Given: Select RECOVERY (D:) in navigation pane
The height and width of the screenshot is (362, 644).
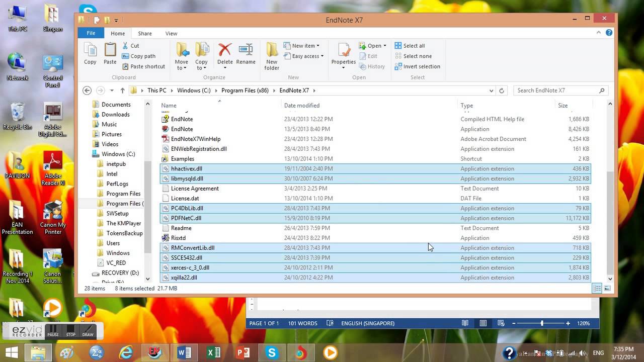Looking at the screenshot, I should pyautogui.click(x=120, y=273).
